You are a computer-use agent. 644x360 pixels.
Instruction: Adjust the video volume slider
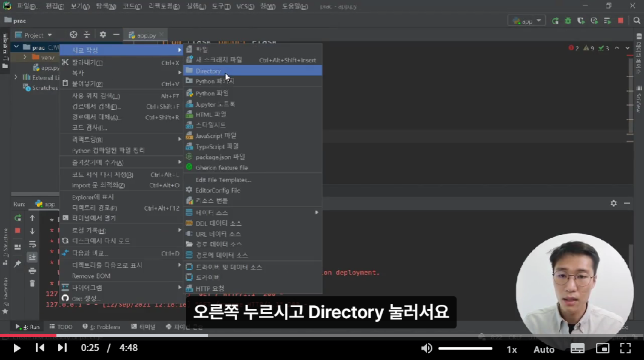click(465, 348)
